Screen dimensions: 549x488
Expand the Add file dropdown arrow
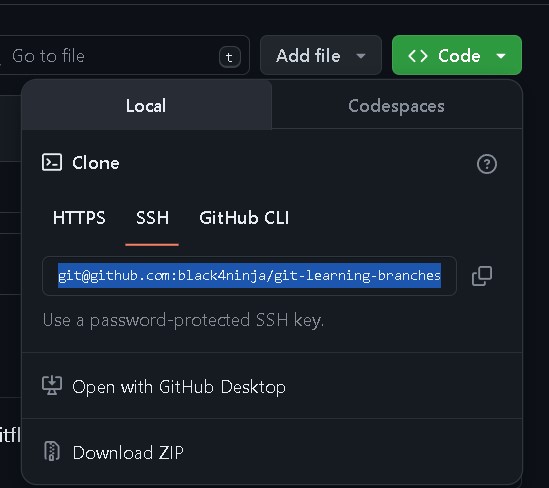361,56
